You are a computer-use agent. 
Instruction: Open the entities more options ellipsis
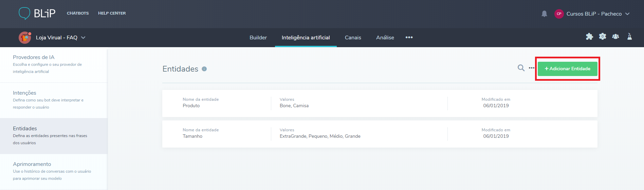pyautogui.click(x=531, y=68)
